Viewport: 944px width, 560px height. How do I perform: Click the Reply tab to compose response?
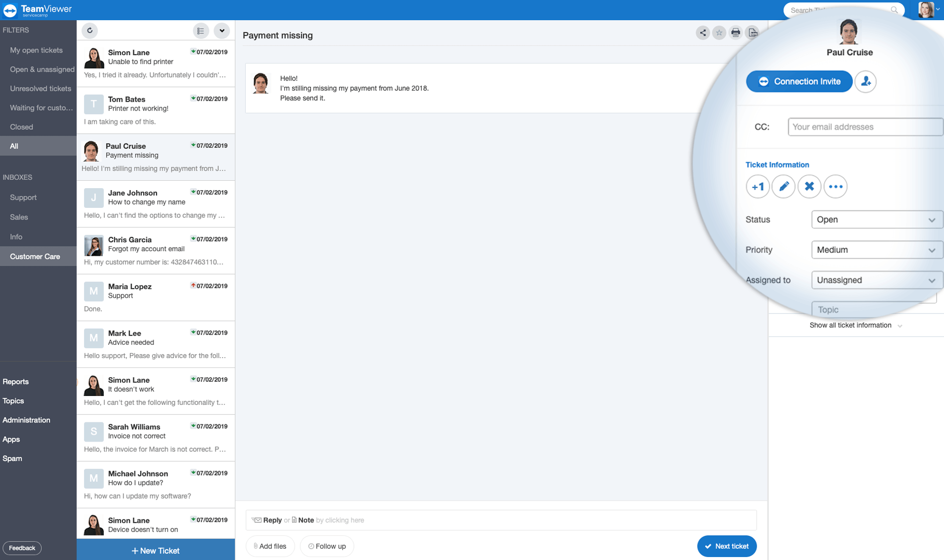click(270, 519)
